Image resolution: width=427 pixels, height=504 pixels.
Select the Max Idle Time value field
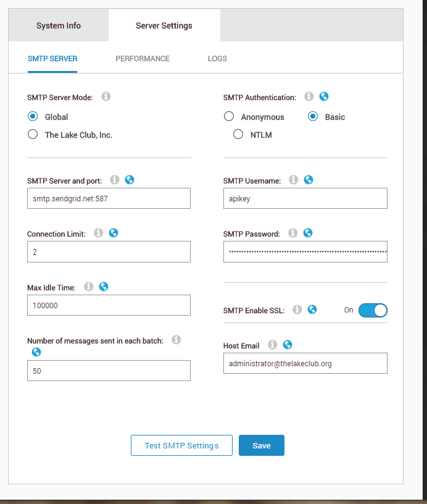pos(109,305)
